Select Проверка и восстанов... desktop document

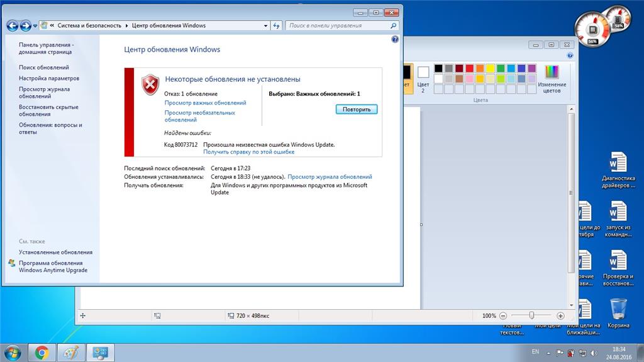pos(618,268)
